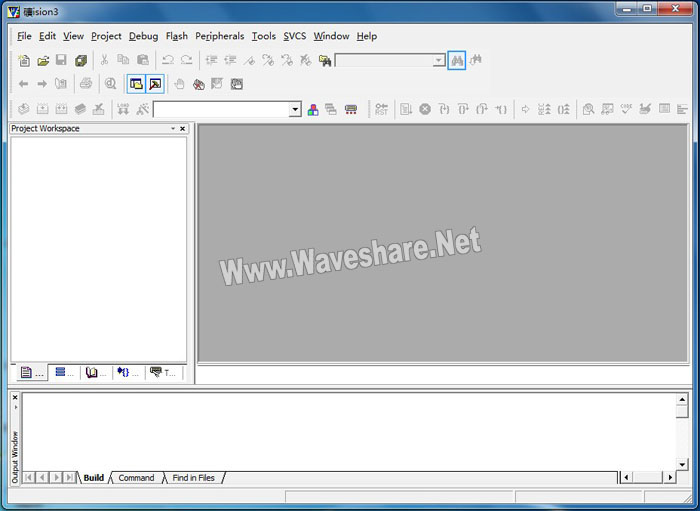Click the Paste clipboard icon
Screen dimensions: 700x511
[x=142, y=60]
